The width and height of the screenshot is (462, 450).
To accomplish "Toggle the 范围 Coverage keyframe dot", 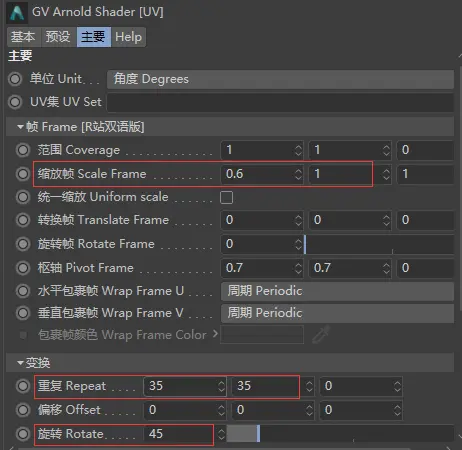I will click(23, 150).
